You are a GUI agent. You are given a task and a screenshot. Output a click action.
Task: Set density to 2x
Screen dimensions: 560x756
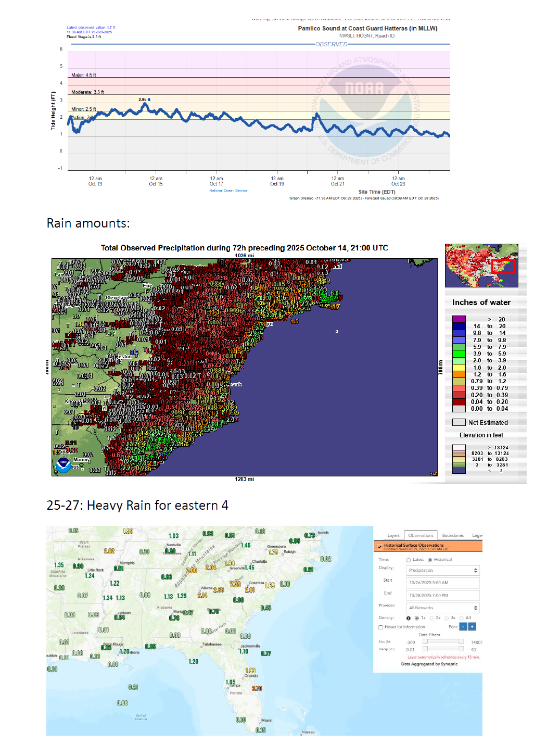tap(431, 618)
